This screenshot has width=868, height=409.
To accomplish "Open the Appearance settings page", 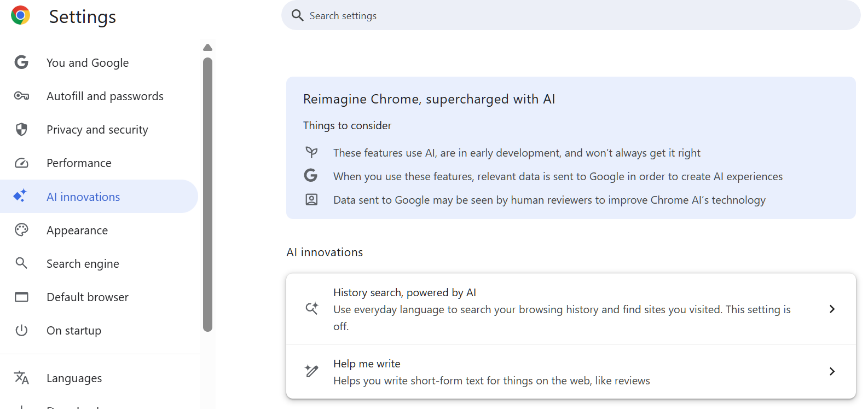I will pos(99,230).
